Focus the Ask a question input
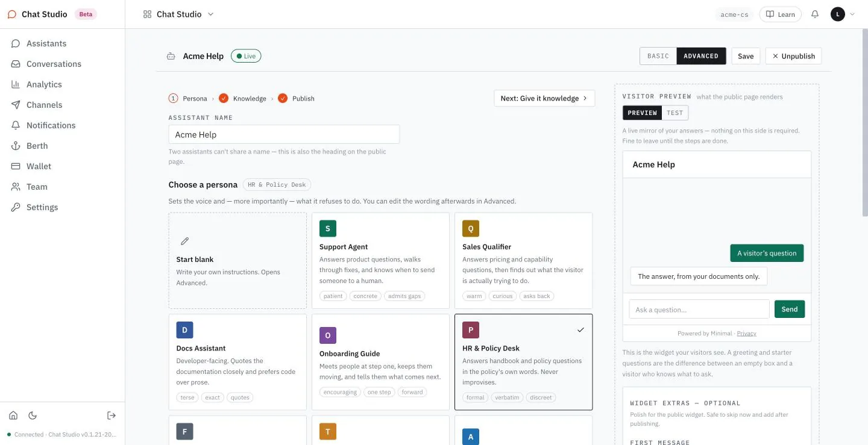The image size is (868, 445). (699, 310)
